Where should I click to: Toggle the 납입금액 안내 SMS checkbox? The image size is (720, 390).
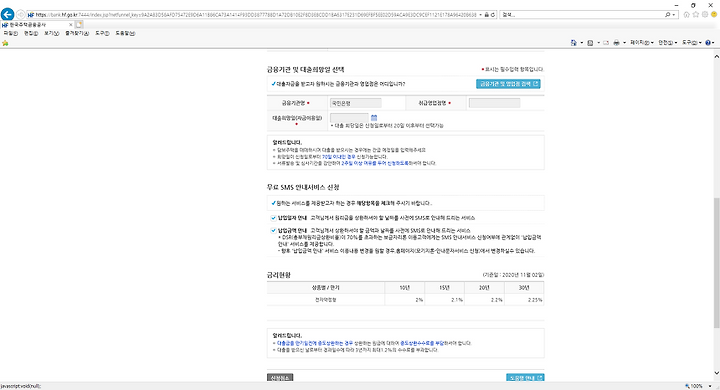273,231
